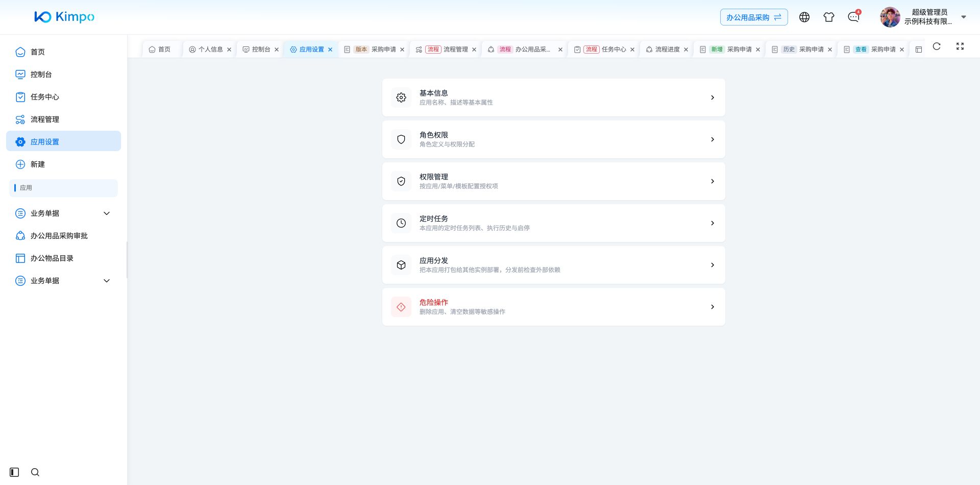
Task: Open 办公用品采购审批 in sidebar
Action: pyautogui.click(x=63, y=236)
